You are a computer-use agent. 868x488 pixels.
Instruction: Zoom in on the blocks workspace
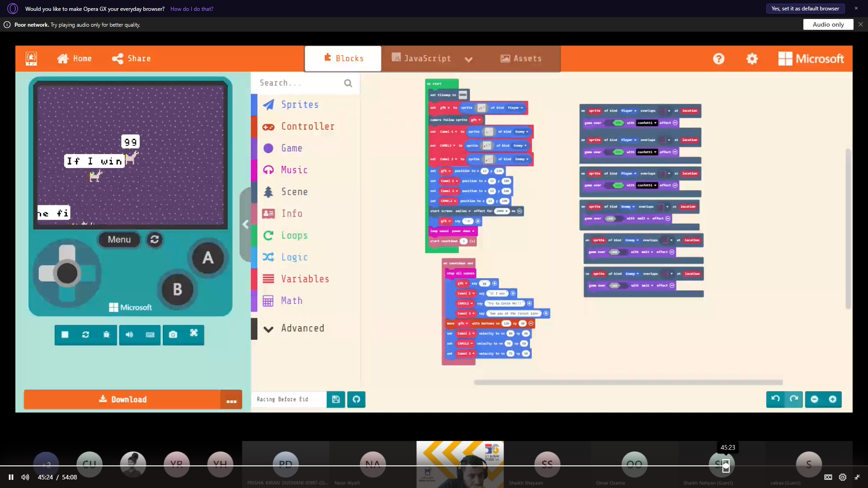tap(833, 399)
